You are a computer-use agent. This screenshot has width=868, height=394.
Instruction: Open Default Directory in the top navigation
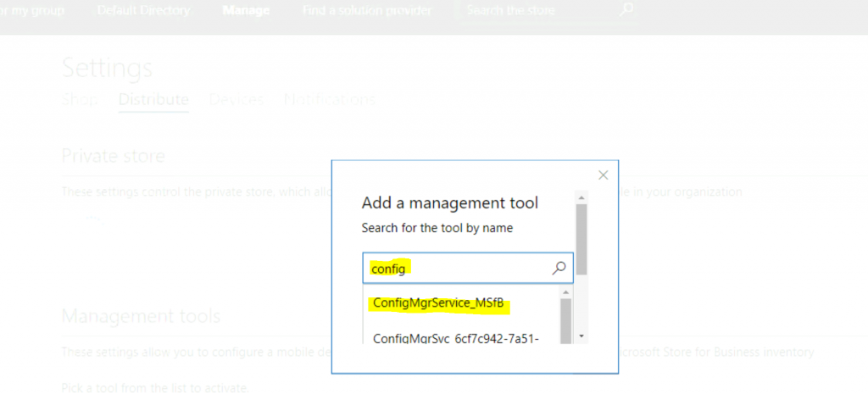point(143,11)
